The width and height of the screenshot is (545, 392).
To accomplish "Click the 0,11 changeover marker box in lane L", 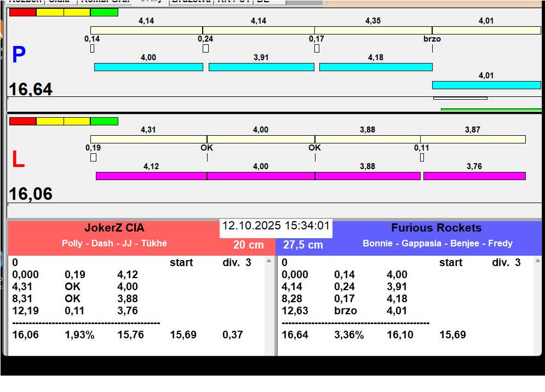I will coord(422,158).
